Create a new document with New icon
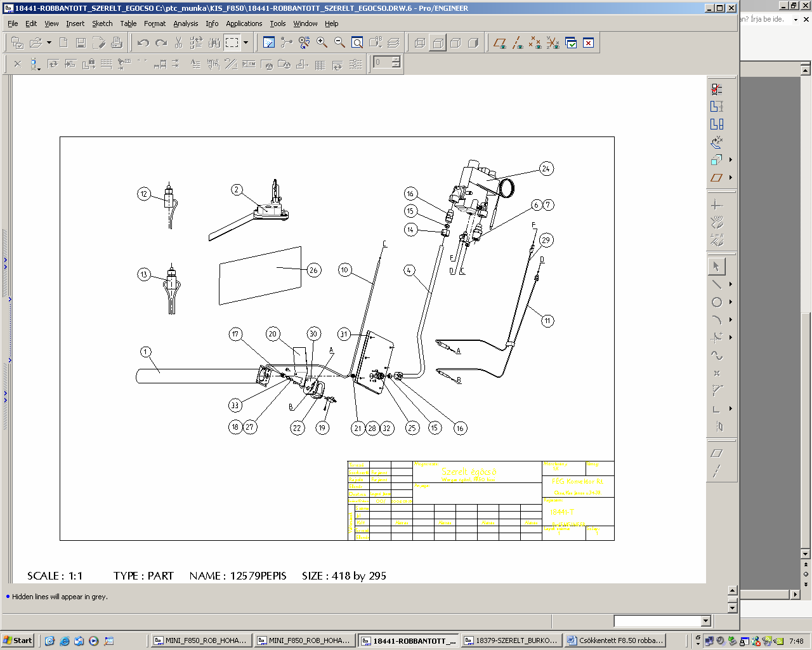This screenshot has height=650, width=812. (x=63, y=43)
